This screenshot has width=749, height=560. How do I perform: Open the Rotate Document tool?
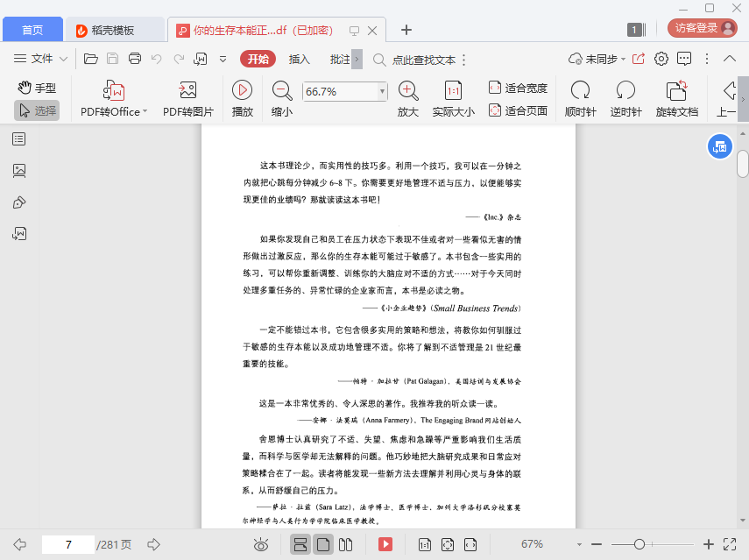677,99
